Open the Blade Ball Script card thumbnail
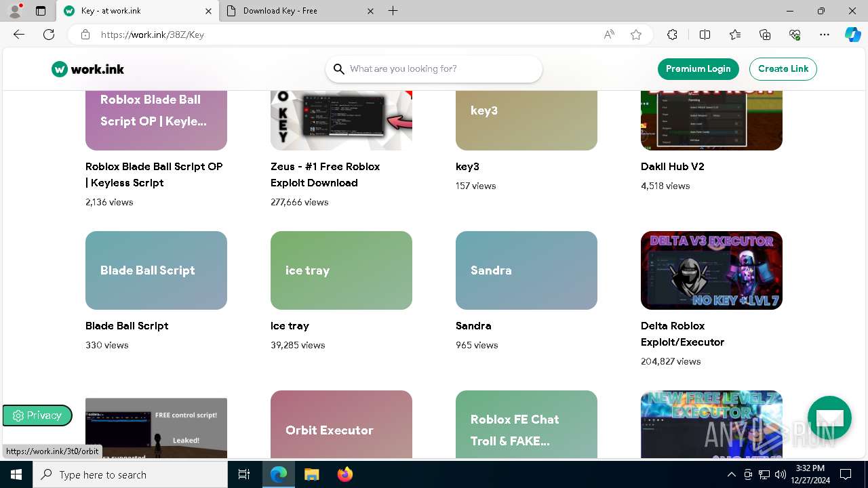 (x=156, y=270)
